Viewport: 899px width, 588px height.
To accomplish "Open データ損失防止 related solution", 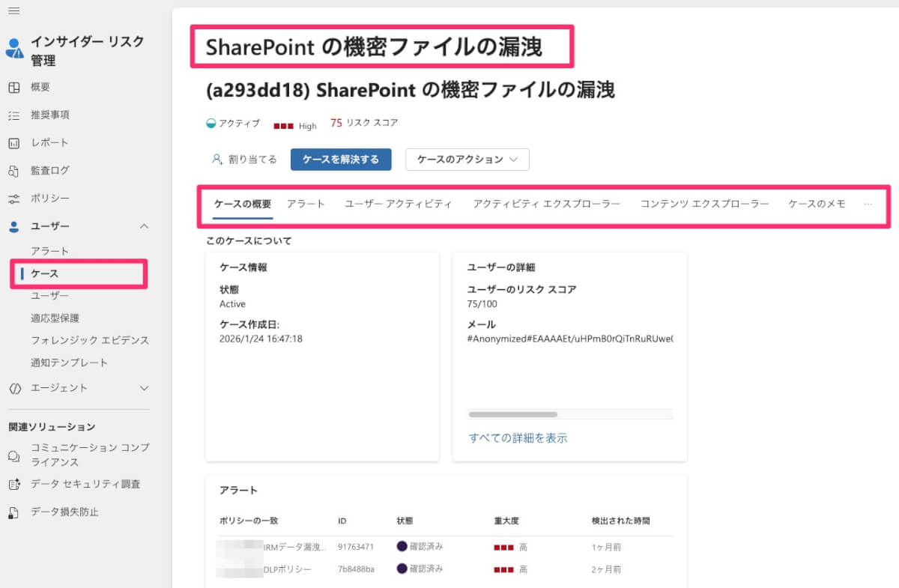I will click(x=64, y=512).
